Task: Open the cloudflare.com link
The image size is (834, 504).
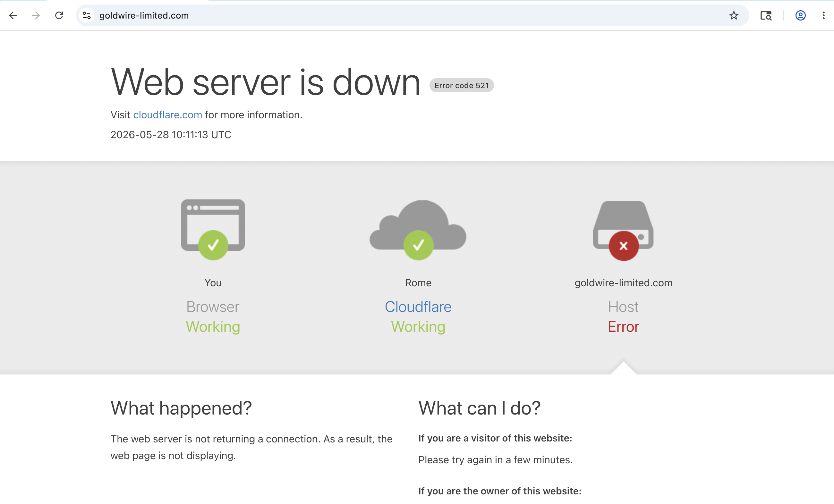Action: click(167, 115)
